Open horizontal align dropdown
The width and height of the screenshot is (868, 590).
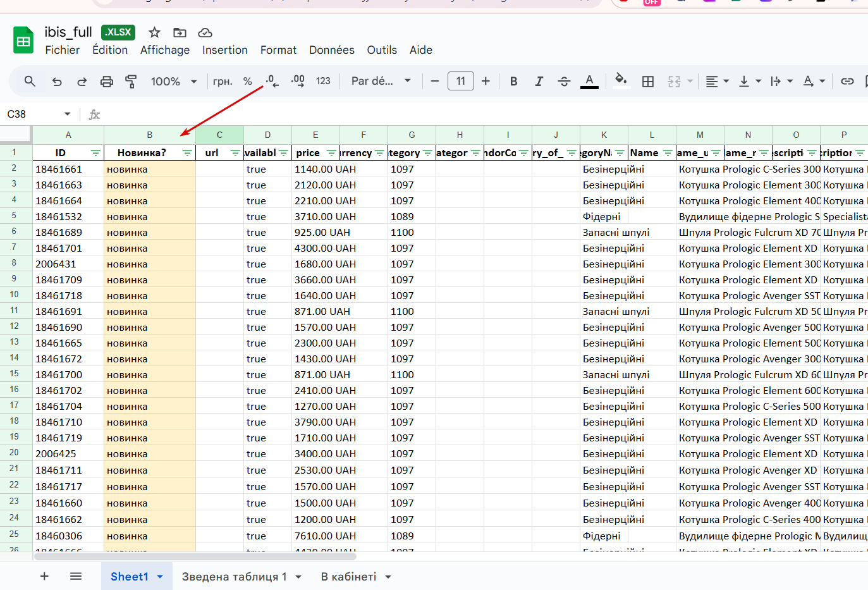point(718,81)
